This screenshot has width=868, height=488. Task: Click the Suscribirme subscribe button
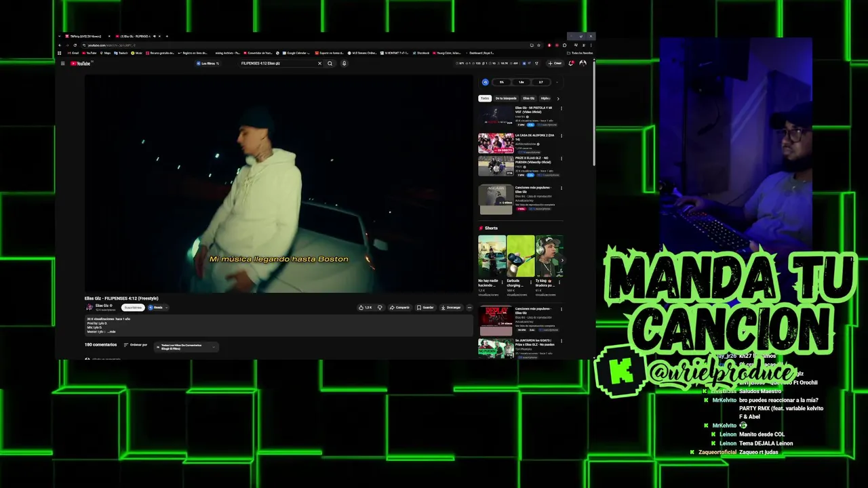pos(133,308)
